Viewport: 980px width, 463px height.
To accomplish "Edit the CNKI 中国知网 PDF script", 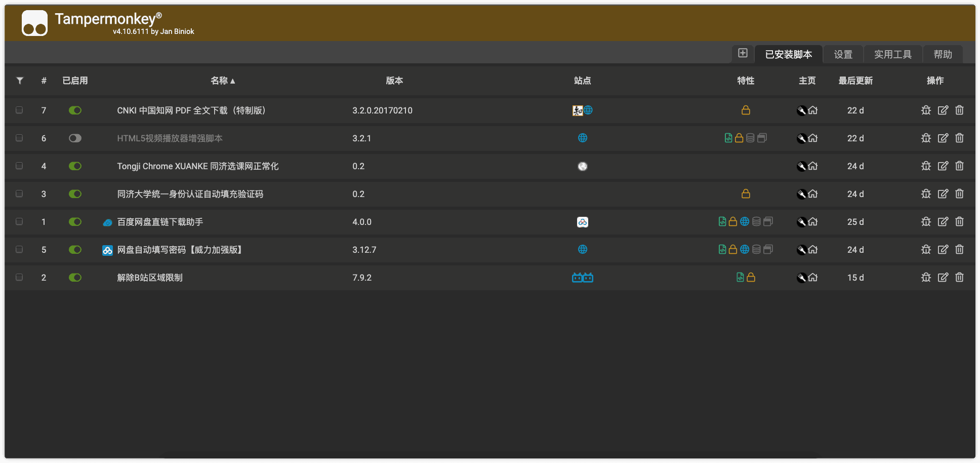I will 943,110.
